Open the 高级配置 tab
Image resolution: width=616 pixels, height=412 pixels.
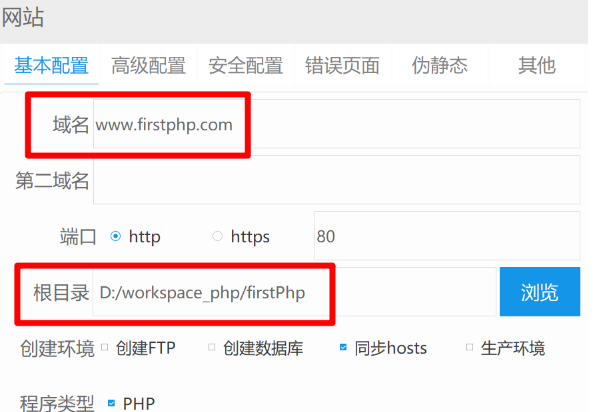click(x=148, y=66)
